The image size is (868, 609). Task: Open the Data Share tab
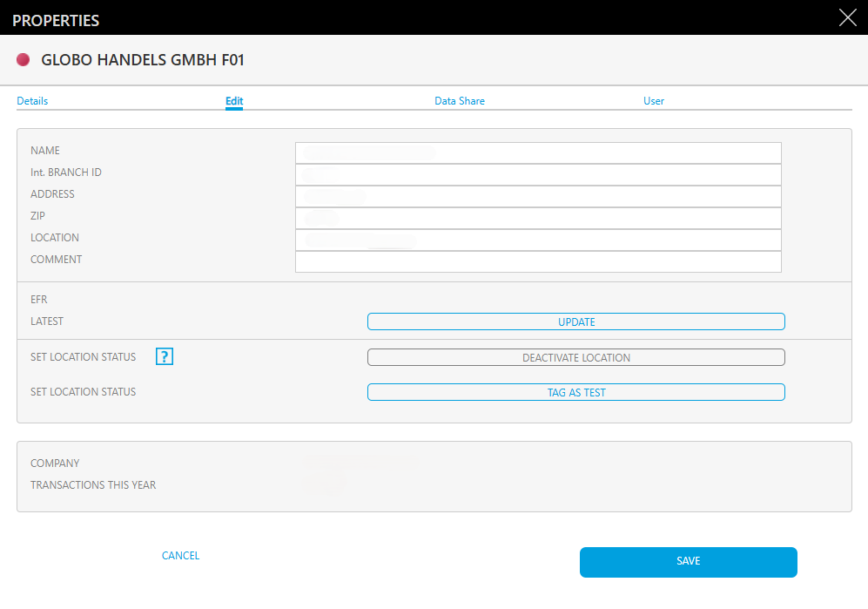(x=459, y=101)
